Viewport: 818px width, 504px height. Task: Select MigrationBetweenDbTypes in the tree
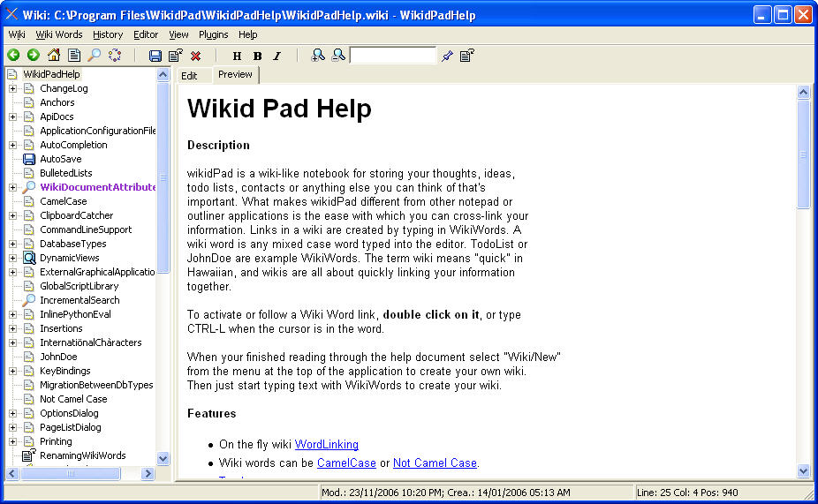click(x=96, y=385)
